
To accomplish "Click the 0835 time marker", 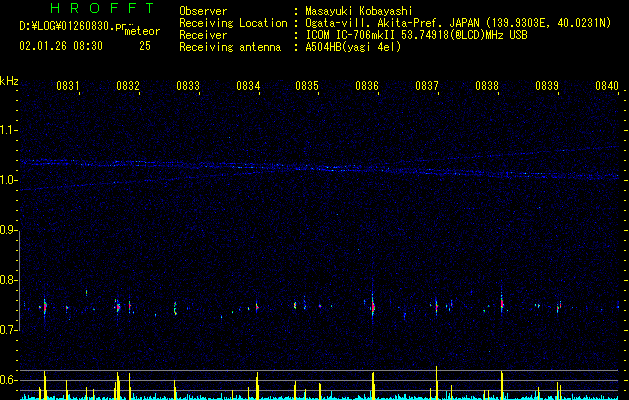I will [x=307, y=85].
